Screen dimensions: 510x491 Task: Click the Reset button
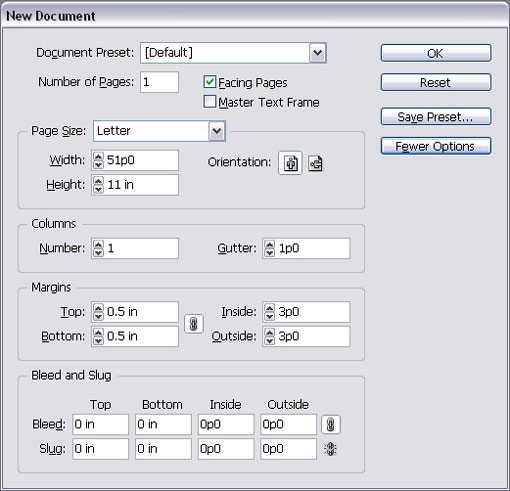(x=436, y=82)
